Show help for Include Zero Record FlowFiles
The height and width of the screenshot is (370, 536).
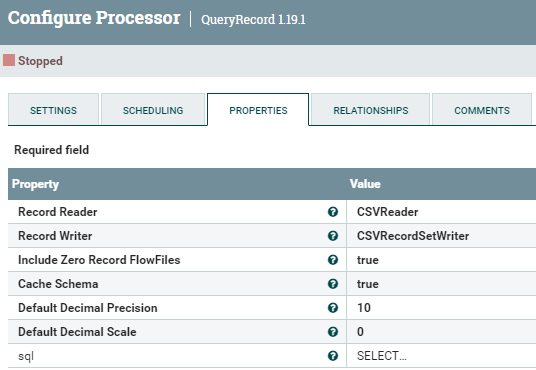pyautogui.click(x=333, y=260)
